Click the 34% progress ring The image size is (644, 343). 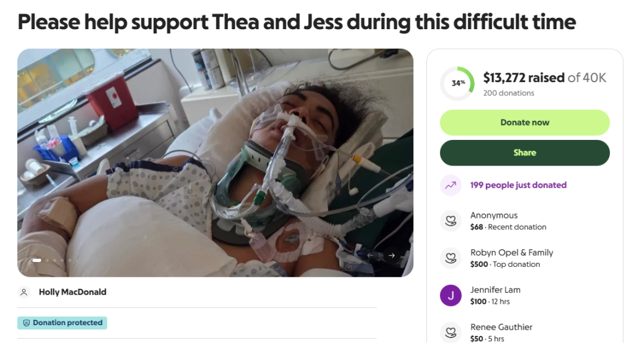coord(458,83)
